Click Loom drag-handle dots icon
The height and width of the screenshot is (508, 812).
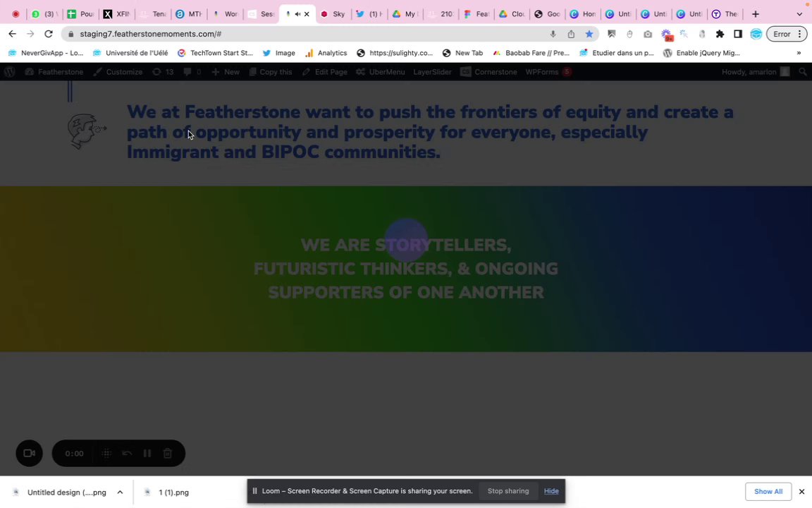point(106,453)
